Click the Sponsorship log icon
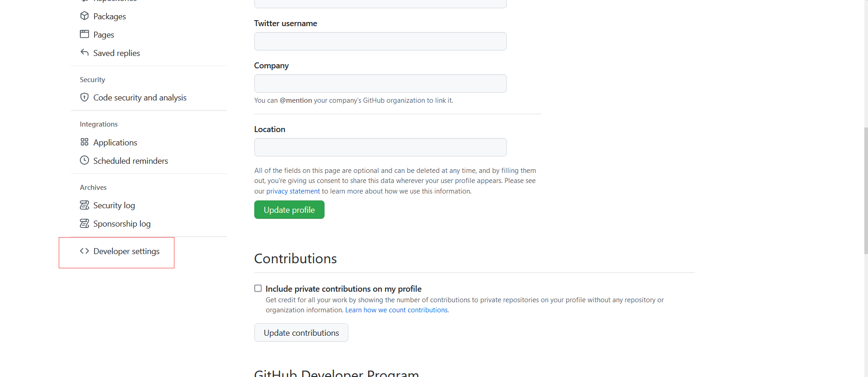 84,223
